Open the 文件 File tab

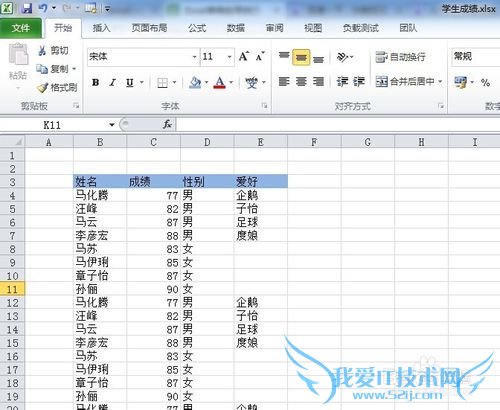pyautogui.click(x=21, y=28)
